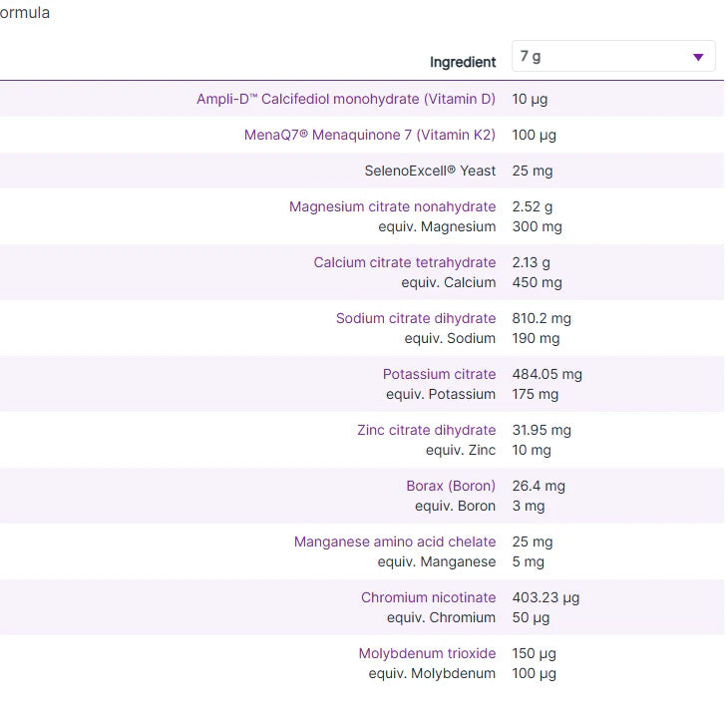Image resolution: width=728 pixels, height=728 pixels.
Task: Open the 7 g serving size dropdown
Action: (x=612, y=57)
